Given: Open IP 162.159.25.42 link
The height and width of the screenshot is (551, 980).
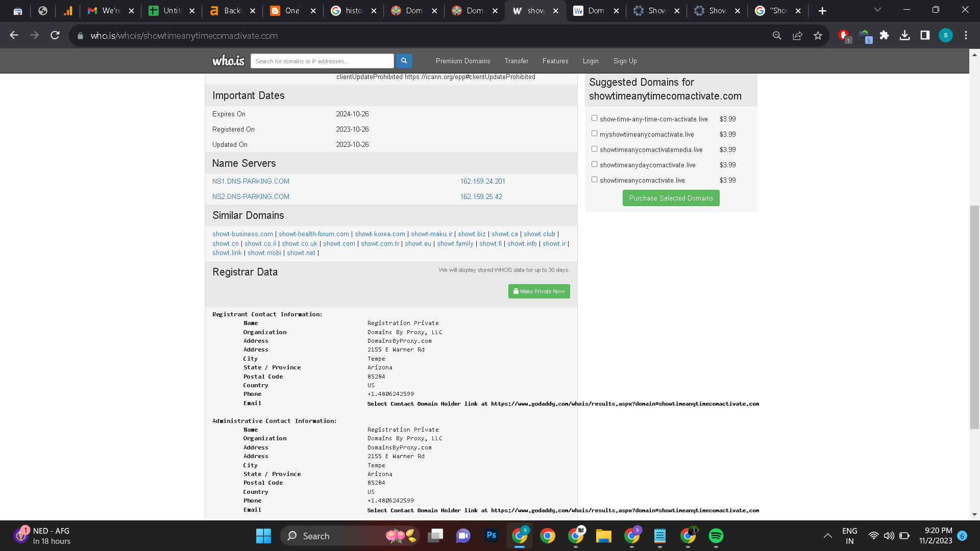Looking at the screenshot, I should click(x=481, y=196).
